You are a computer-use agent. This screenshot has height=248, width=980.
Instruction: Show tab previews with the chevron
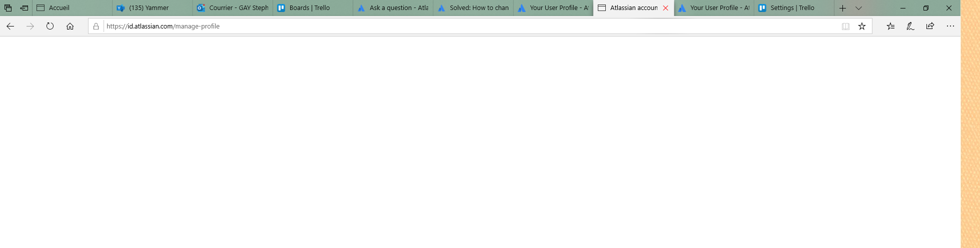click(x=858, y=8)
